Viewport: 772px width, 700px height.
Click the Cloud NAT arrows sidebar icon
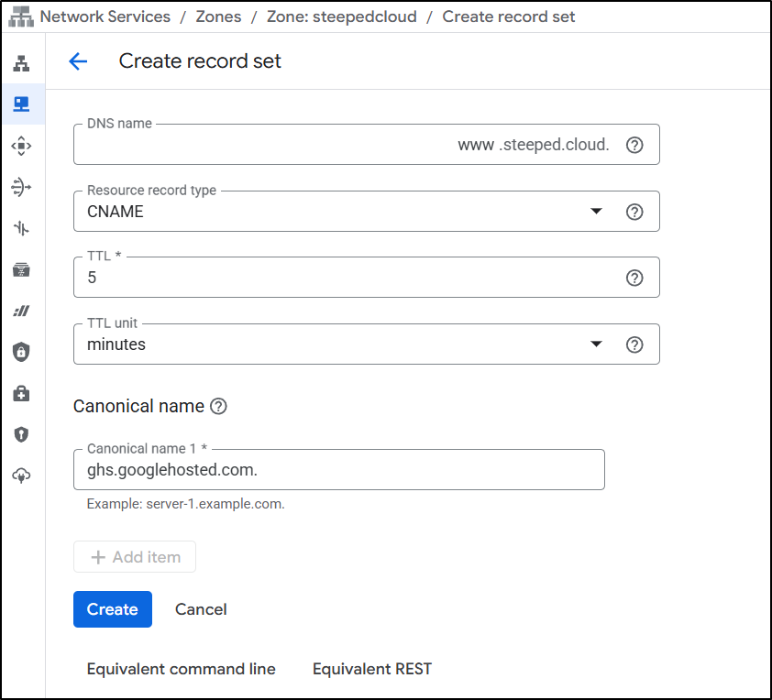tap(22, 187)
